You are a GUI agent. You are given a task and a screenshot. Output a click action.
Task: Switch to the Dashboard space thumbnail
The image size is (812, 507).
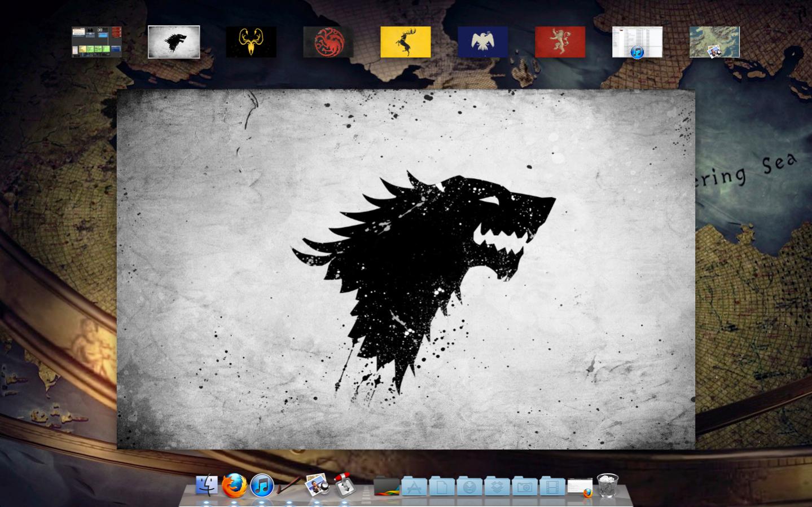(97, 42)
